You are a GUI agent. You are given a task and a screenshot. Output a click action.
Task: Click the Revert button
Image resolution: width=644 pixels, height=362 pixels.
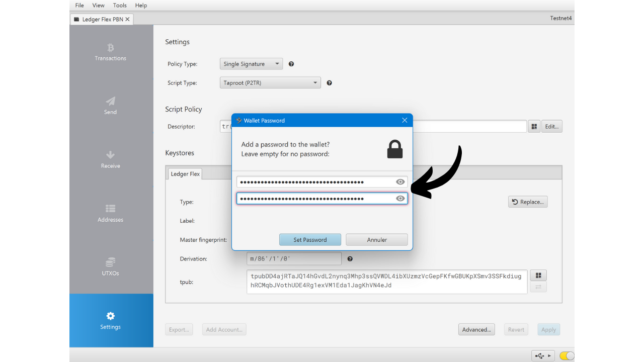point(516,330)
